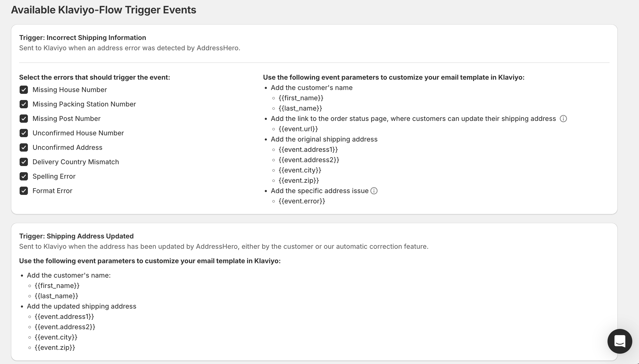Click {{event.address1}} in original shipping address
Viewport: 639px width, 364px height.
click(308, 150)
